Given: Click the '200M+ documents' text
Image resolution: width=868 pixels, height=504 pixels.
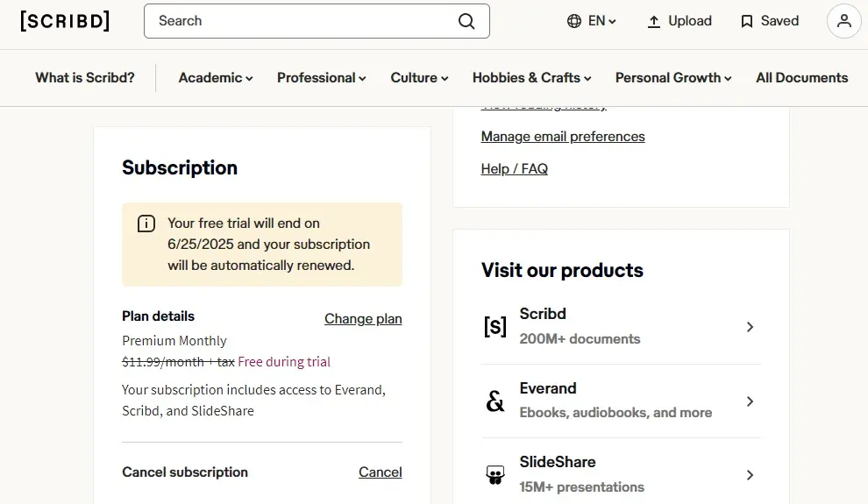Looking at the screenshot, I should [x=580, y=338].
